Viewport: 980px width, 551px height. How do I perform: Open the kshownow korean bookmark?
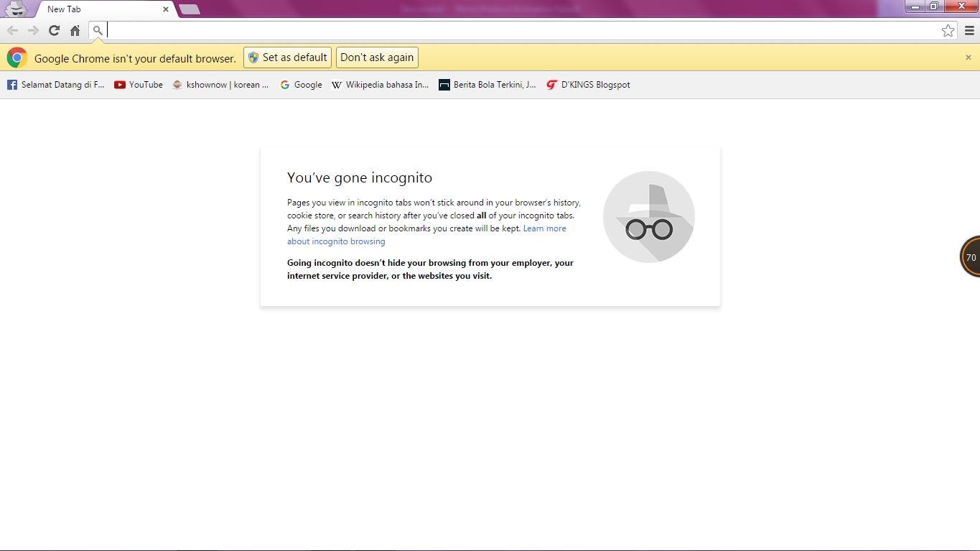point(220,84)
